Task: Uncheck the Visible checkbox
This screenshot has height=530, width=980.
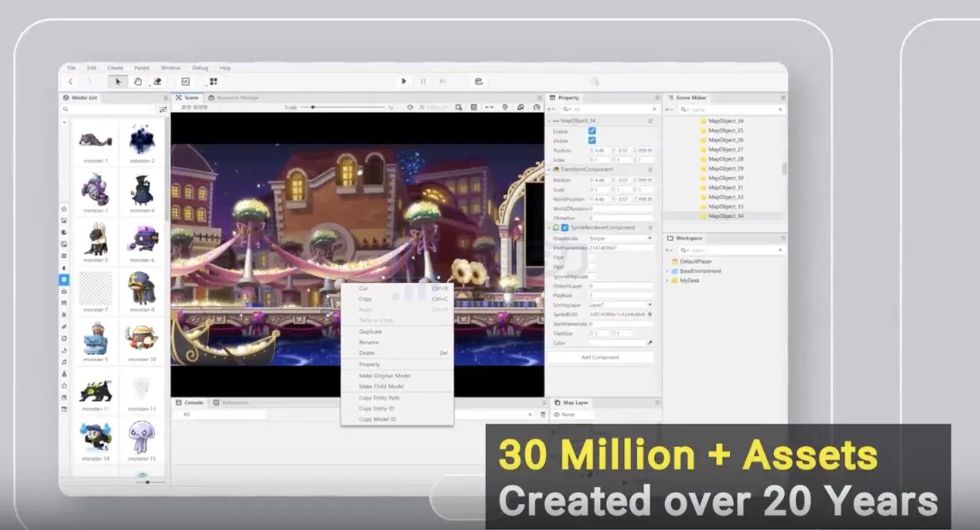Action: coord(592,141)
